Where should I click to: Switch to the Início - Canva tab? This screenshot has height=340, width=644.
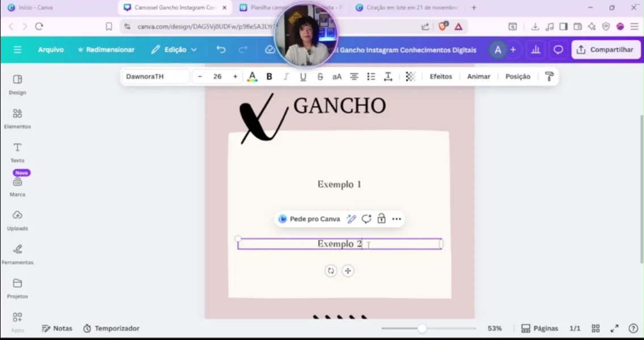[x=35, y=8]
